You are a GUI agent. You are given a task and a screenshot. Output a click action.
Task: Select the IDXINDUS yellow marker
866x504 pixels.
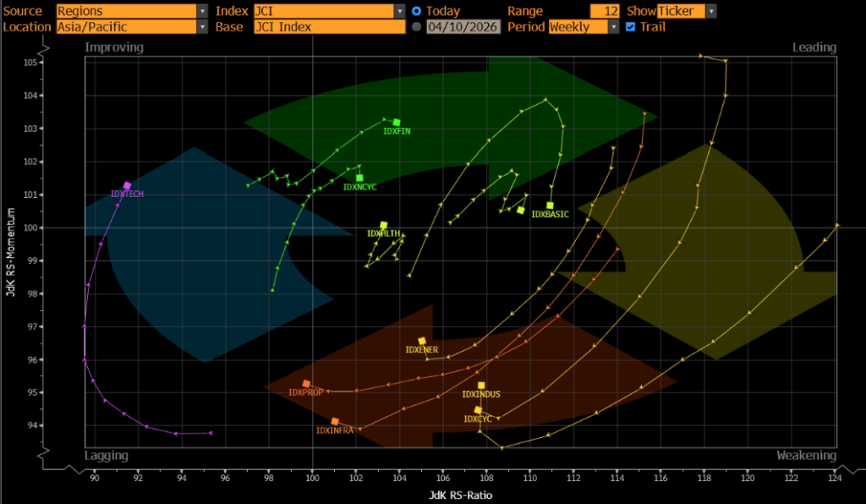481,386
